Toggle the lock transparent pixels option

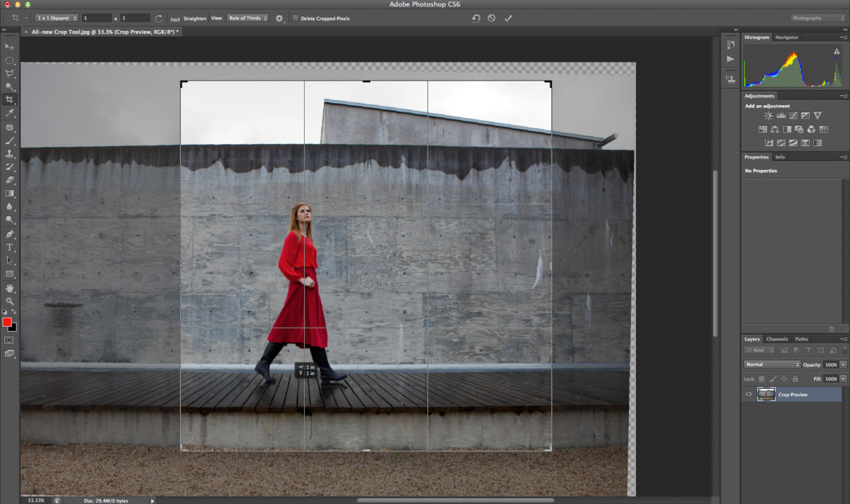click(x=762, y=379)
